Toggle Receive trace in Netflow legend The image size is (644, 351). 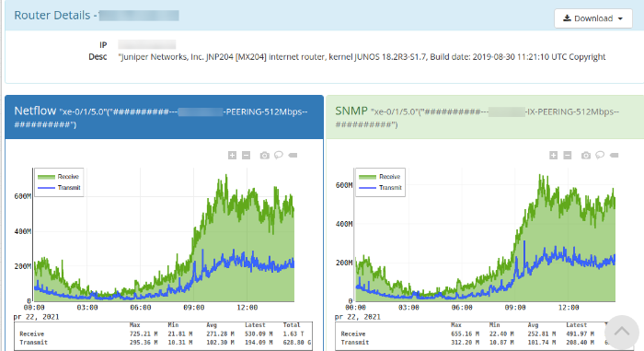point(58,177)
